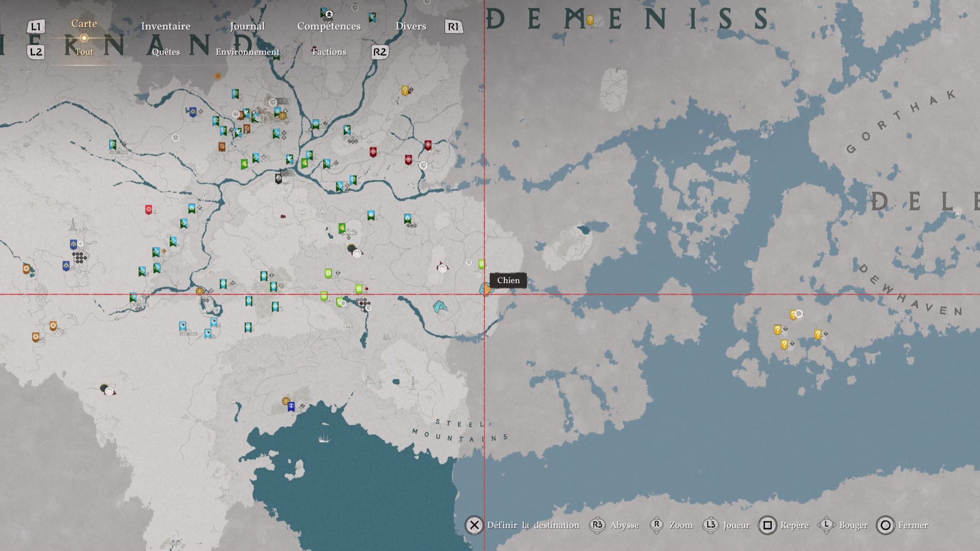Click Définir la destination button
Screen dimensions: 980x551
coord(474,525)
